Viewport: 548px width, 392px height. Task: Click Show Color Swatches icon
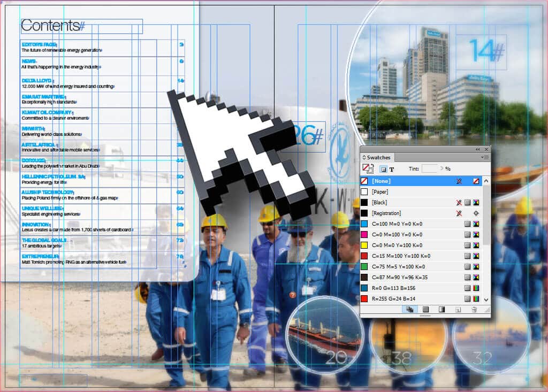pos(425,309)
